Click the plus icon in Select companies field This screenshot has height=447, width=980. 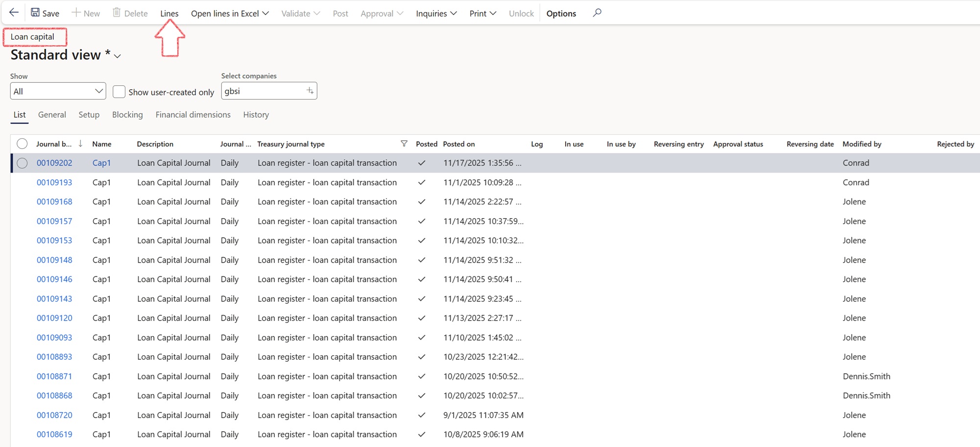click(310, 91)
